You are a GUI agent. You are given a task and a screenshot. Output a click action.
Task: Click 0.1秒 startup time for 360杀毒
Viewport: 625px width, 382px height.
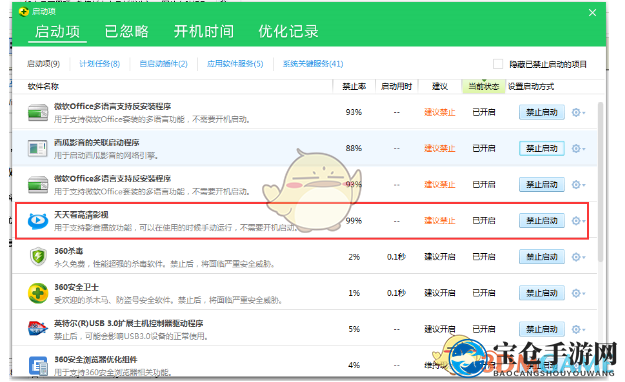[396, 257]
